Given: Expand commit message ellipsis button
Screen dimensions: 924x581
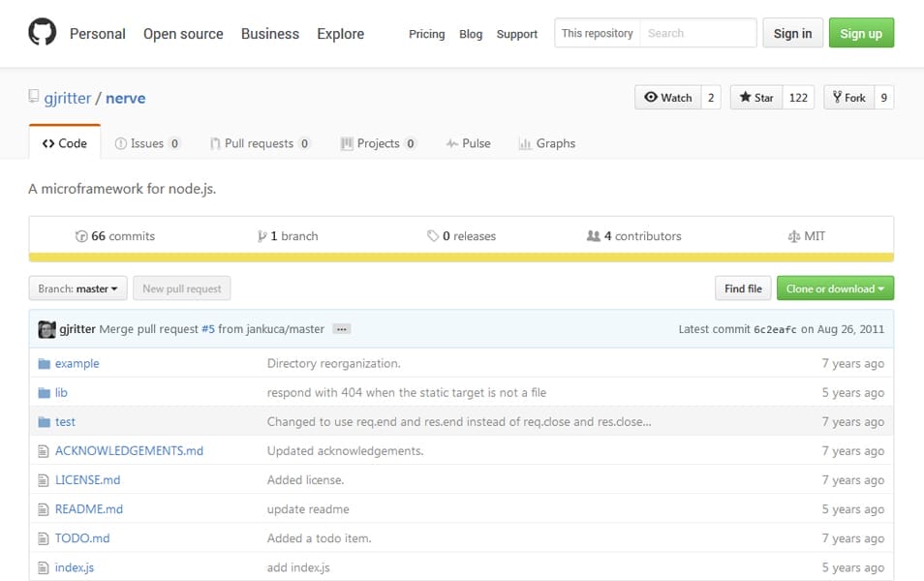Looking at the screenshot, I should [x=341, y=329].
